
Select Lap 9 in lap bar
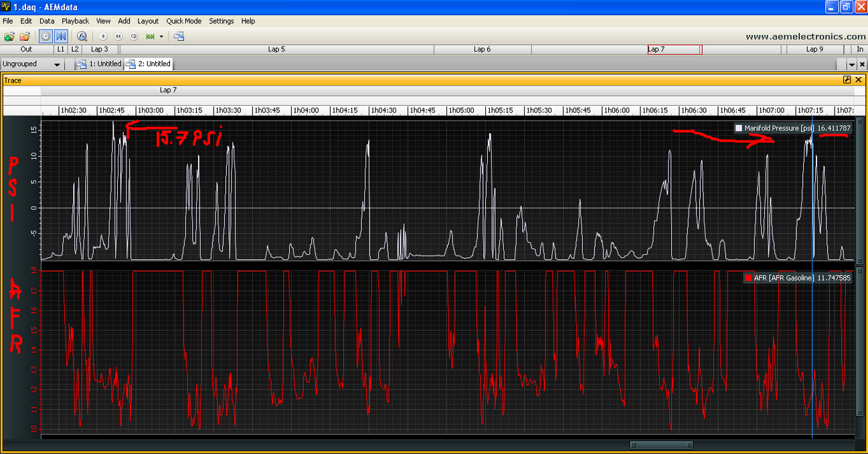tap(814, 49)
